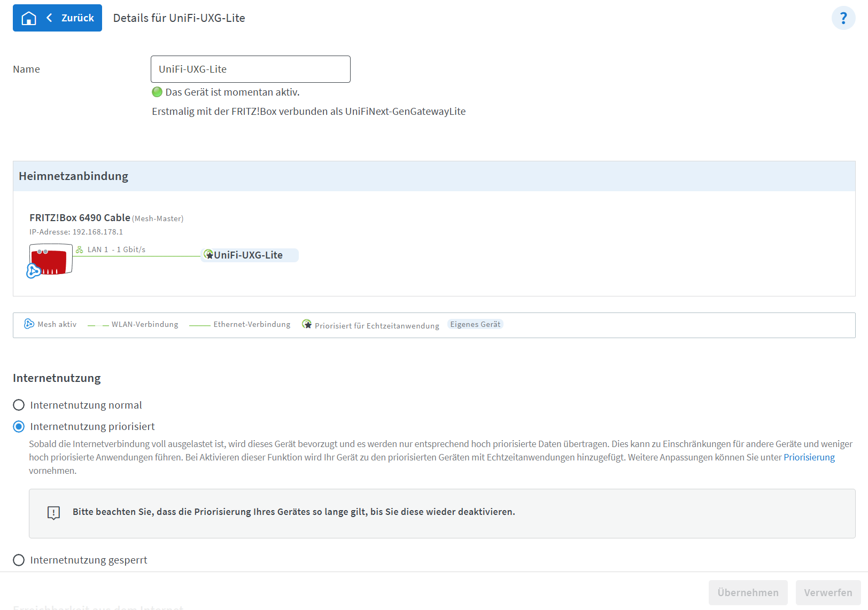Image resolution: width=868 pixels, height=610 pixels.
Task: Open the Priorisierung link
Action: click(x=809, y=457)
